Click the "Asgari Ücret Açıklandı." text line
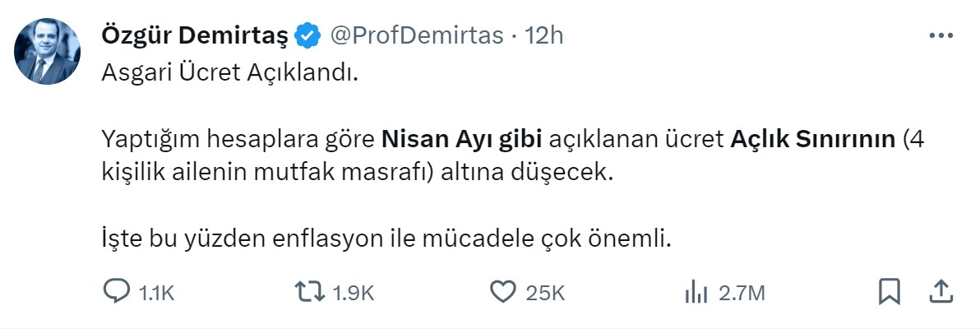Screen dimensions: 980x329 click(230, 72)
